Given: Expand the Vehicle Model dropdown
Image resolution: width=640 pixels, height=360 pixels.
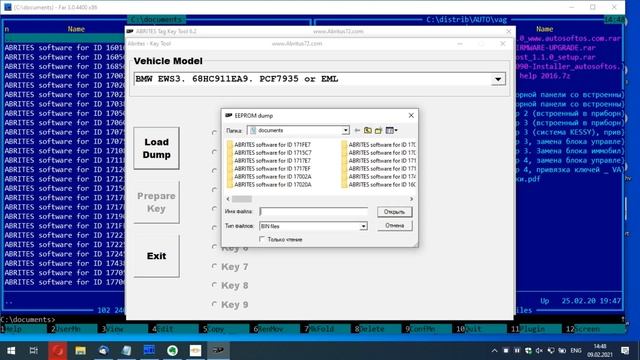Looking at the screenshot, I should 498,79.
